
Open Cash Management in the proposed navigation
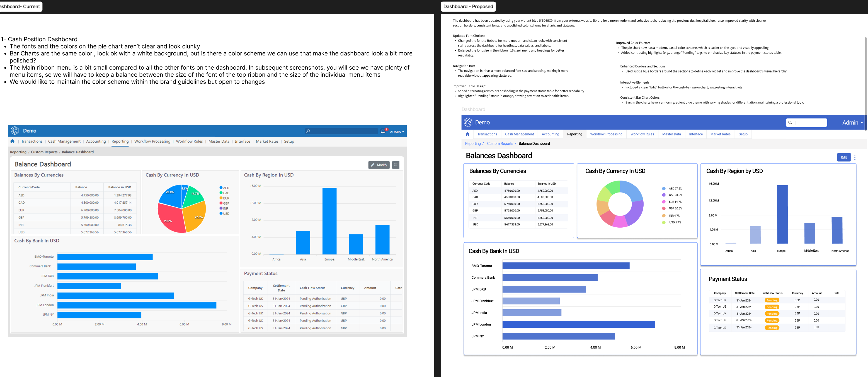(520, 134)
